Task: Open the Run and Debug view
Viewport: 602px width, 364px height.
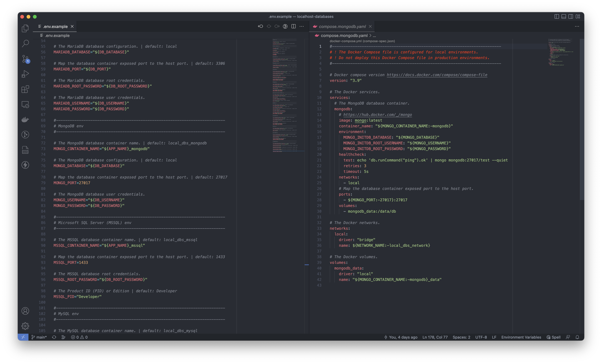Action: click(x=25, y=74)
